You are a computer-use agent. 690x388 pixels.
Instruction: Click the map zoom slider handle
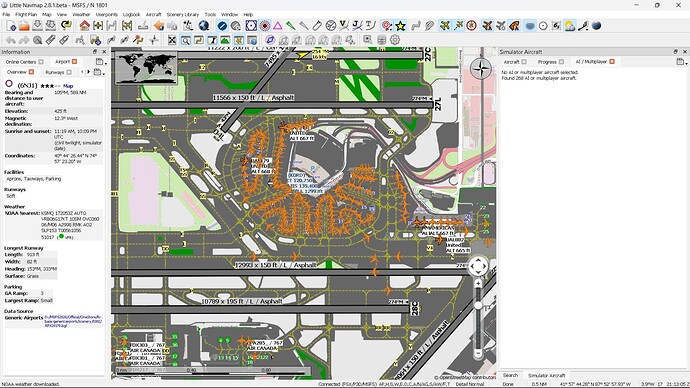478,305
